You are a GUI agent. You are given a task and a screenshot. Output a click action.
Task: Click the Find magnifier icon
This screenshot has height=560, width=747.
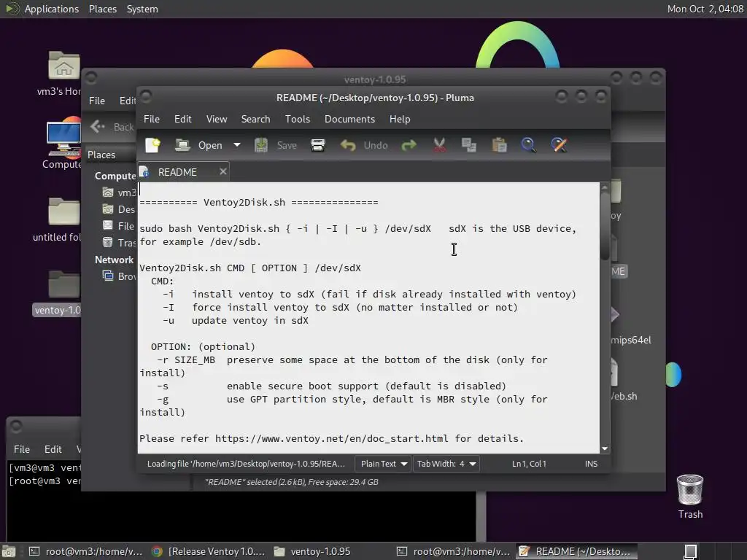point(528,145)
